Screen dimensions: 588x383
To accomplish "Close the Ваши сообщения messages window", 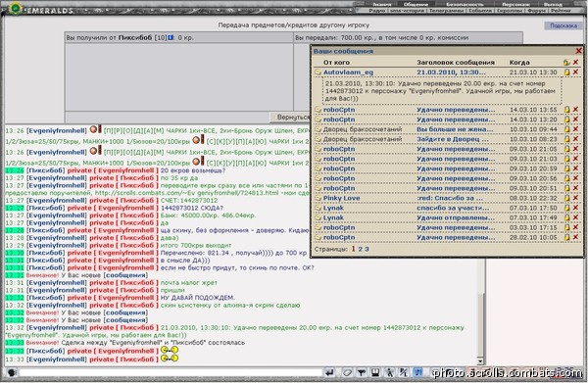I will (578, 51).
